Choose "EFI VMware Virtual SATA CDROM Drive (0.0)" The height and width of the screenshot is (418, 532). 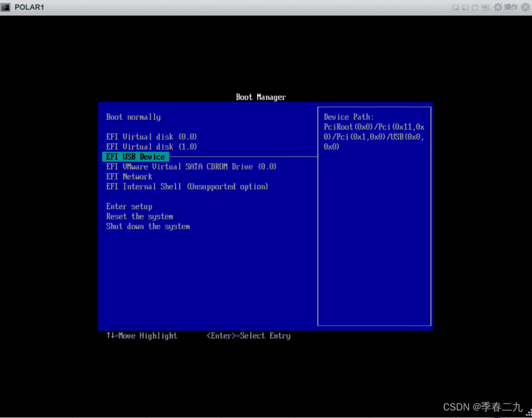191,167
